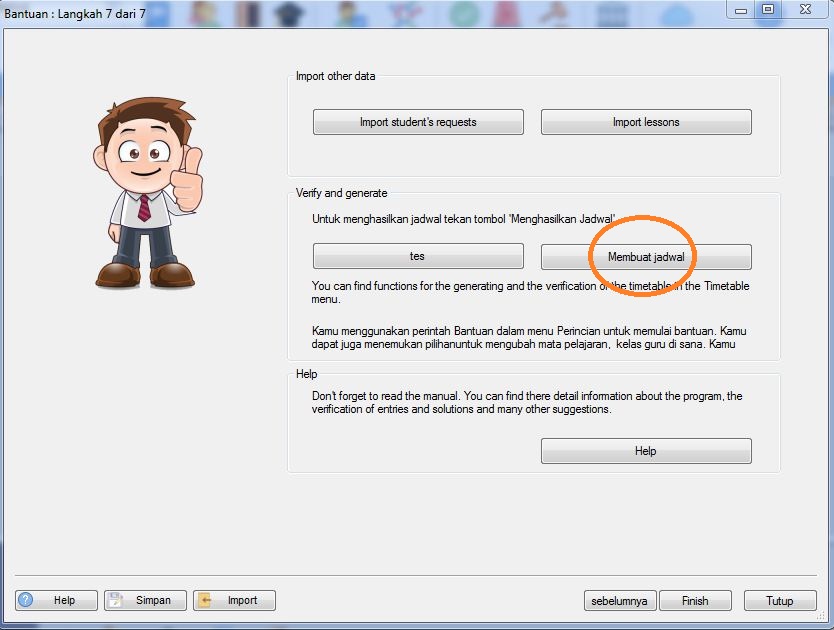
Task: Click the 'Help' group label above the manual text
Action: pos(306,374)
